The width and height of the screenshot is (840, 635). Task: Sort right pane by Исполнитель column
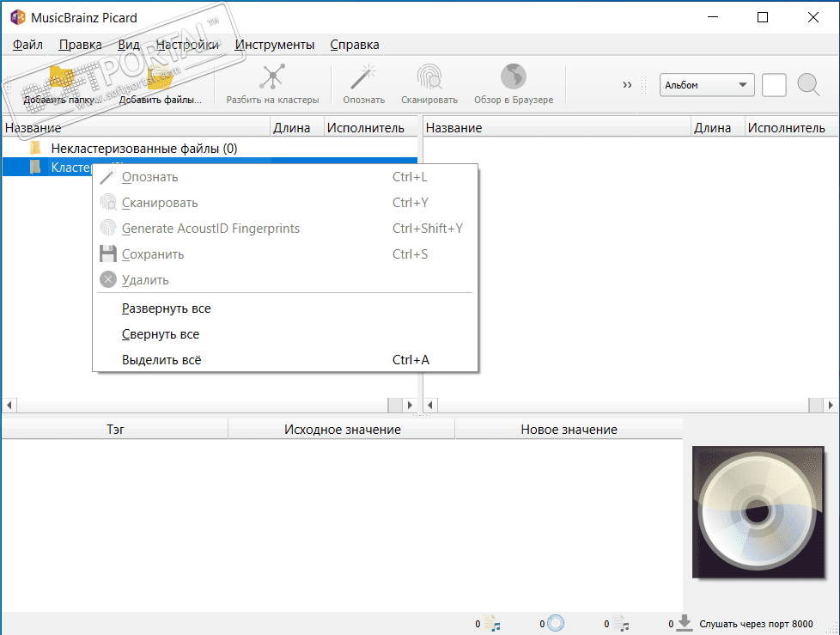pos(791,128)
